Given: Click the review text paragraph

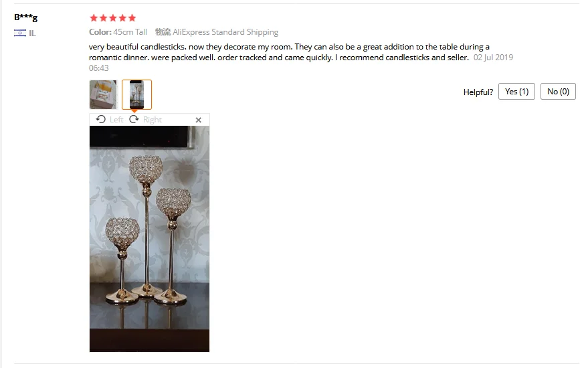Looking at the screenshot, I should [x=289, y=52].
